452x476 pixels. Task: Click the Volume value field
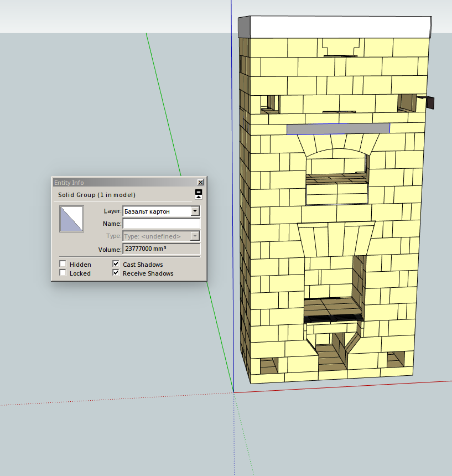tap(161, 250)
